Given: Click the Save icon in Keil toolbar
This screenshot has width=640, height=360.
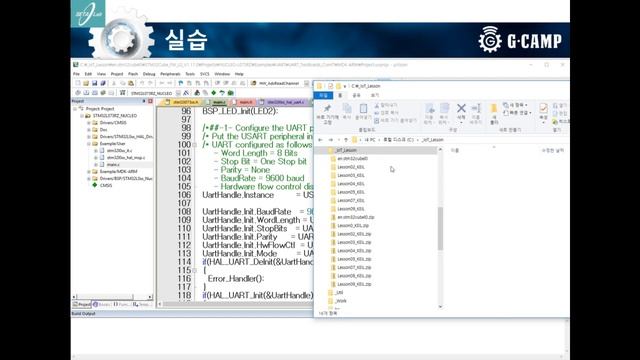Looking at the screenshot, I should pyautogui.click(x=94, y=83).
